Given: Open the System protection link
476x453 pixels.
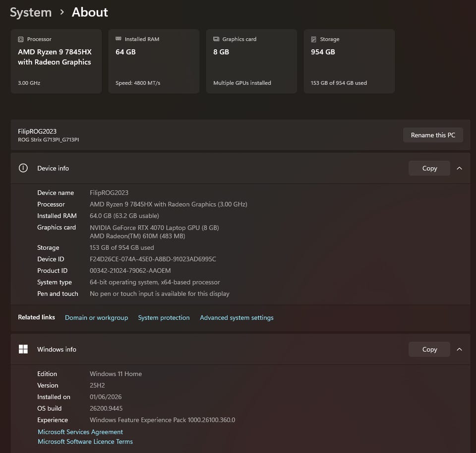Looking at the screenshot, I should 164,318.
